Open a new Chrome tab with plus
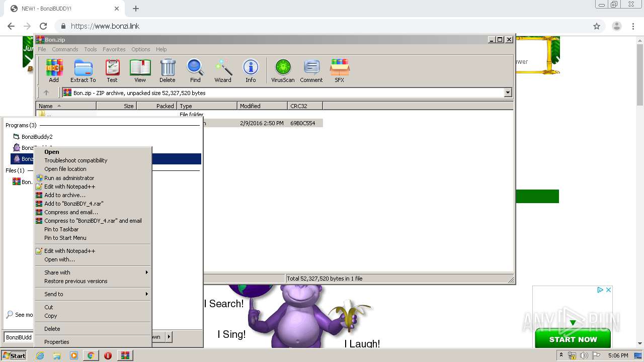Screen dimensions: 644x362 click(x=136, y=9)
